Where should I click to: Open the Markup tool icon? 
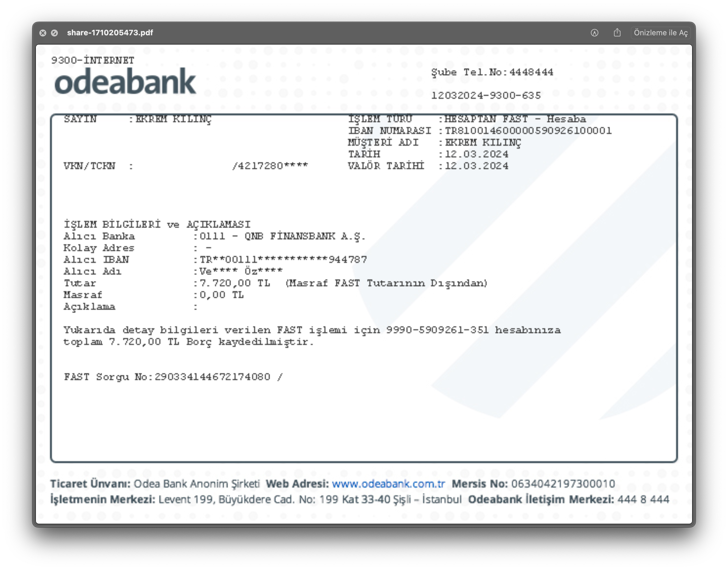tap(594, 33)
